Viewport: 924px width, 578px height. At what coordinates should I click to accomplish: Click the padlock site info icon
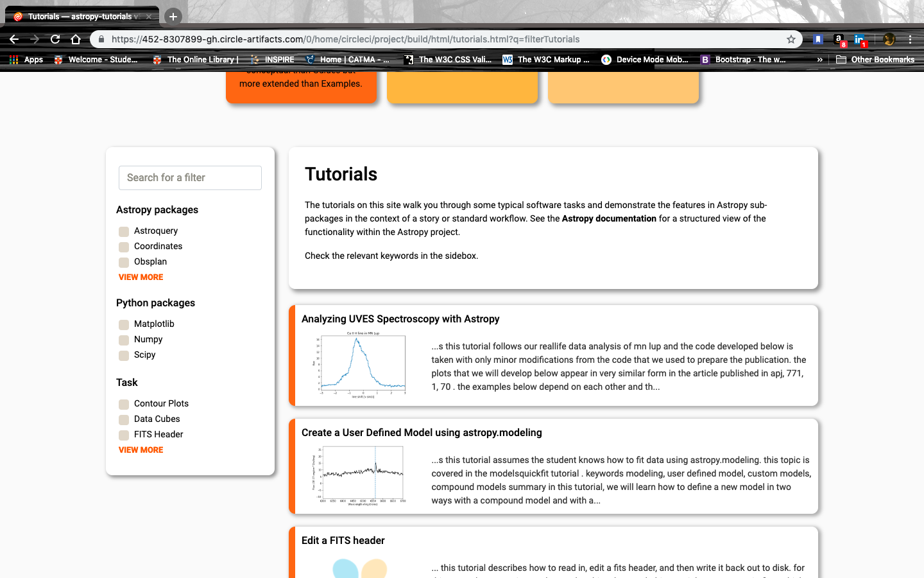point(101,39)
